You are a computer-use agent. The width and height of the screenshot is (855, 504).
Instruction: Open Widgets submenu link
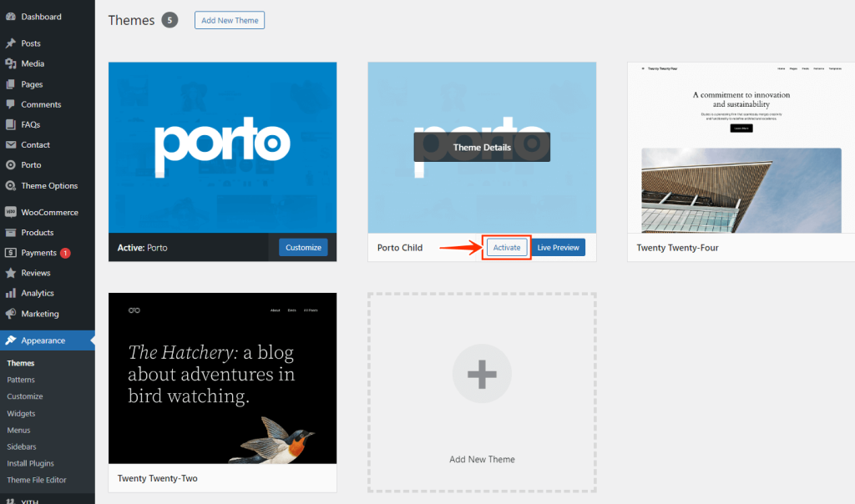pyautogui.click(x=21, y=414)
